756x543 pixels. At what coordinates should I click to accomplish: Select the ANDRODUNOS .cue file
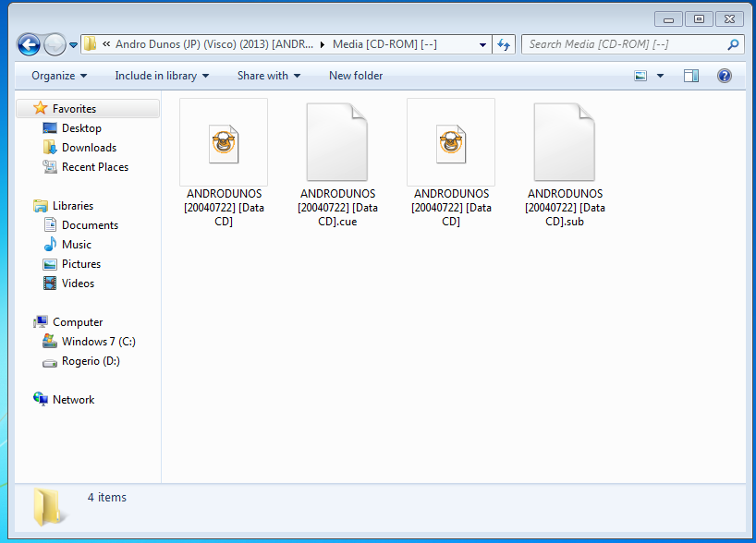coord(337,166)
